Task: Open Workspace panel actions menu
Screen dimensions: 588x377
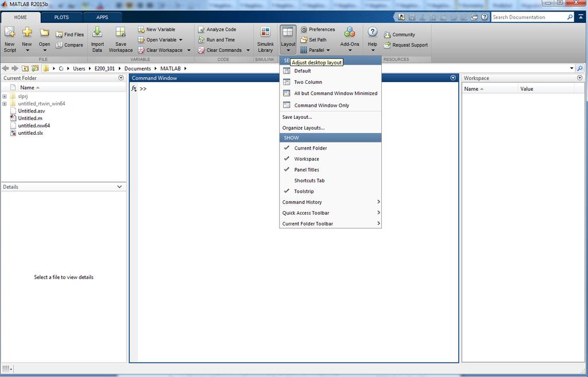Action: click(580, 78)
